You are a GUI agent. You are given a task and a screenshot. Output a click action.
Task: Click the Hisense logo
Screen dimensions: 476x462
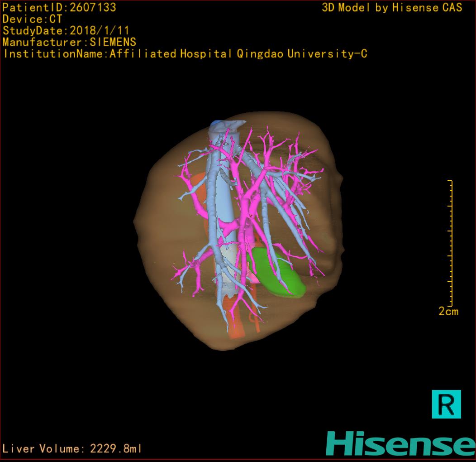pos(400,443)
